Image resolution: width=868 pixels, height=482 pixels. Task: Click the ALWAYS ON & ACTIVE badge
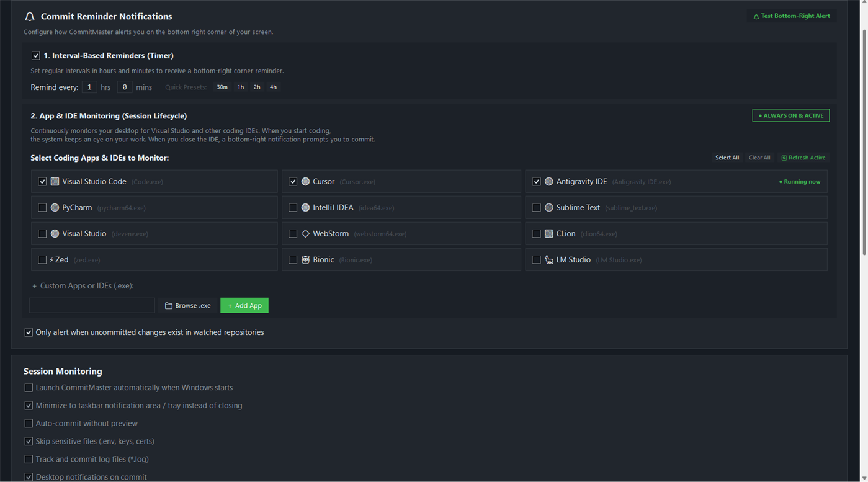(x=791, y=115)
